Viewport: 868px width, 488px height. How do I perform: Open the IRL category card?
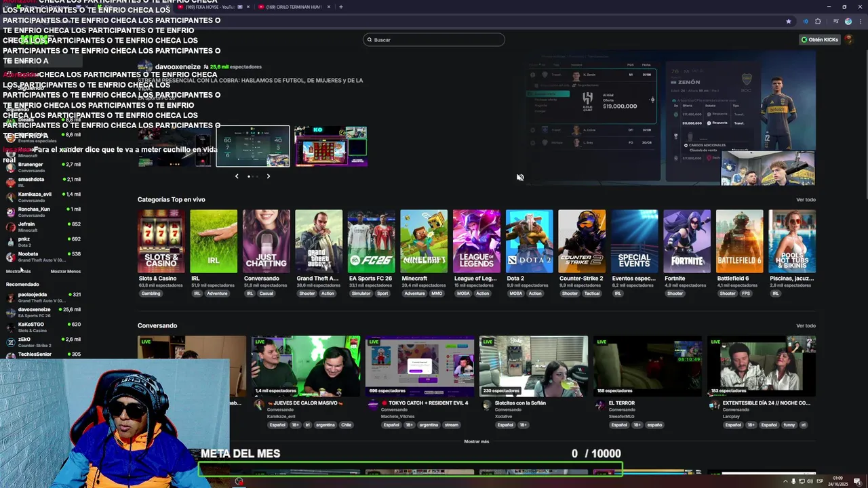tap(214, 241)
